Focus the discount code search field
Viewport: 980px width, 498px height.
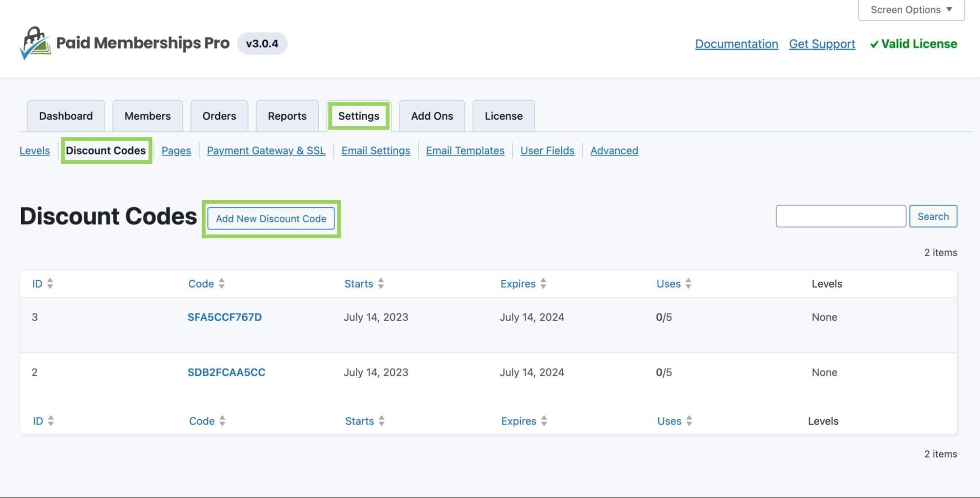coord(840,216)
